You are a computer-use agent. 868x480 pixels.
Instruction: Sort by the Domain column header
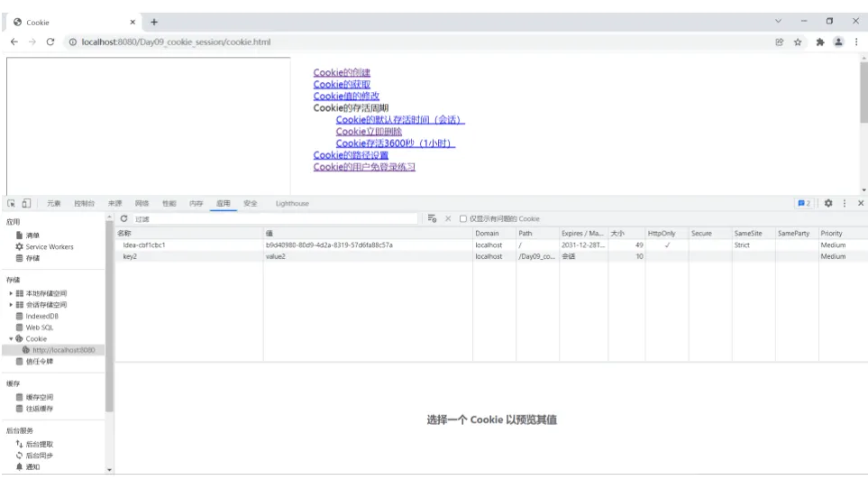pos(494,234)
